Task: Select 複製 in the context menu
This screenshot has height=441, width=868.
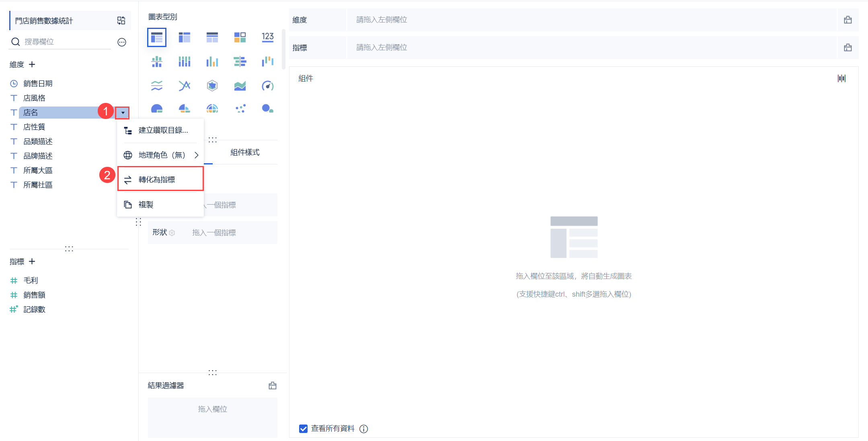Action: point(146,205)
